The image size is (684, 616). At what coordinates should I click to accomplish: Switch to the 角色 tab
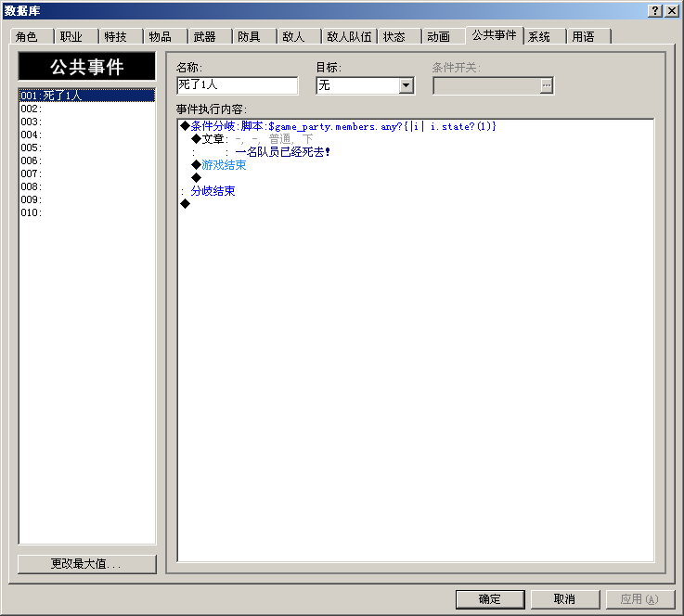point(32,36)
